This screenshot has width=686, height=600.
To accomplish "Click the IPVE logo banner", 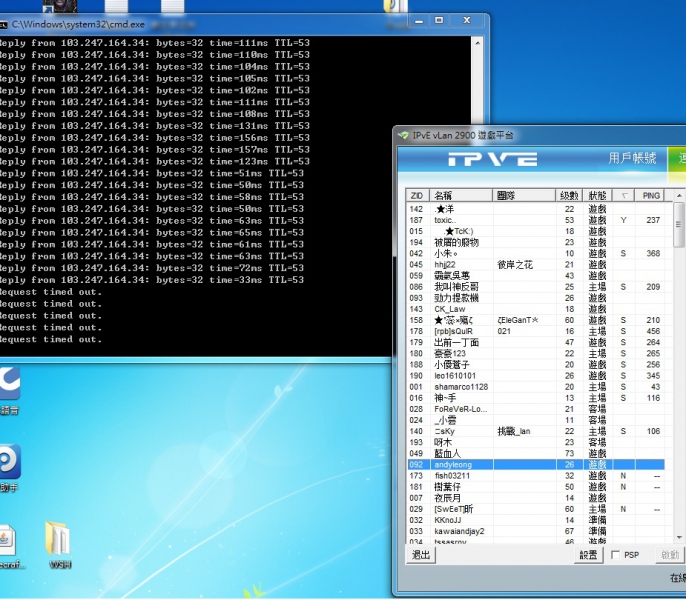I will 492,159.
